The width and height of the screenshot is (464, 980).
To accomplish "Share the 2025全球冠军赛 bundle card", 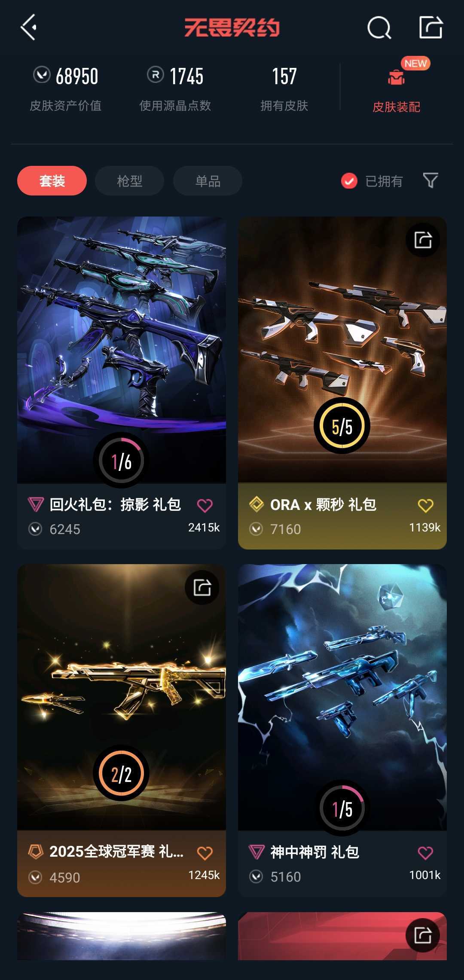I will [202, 587].
